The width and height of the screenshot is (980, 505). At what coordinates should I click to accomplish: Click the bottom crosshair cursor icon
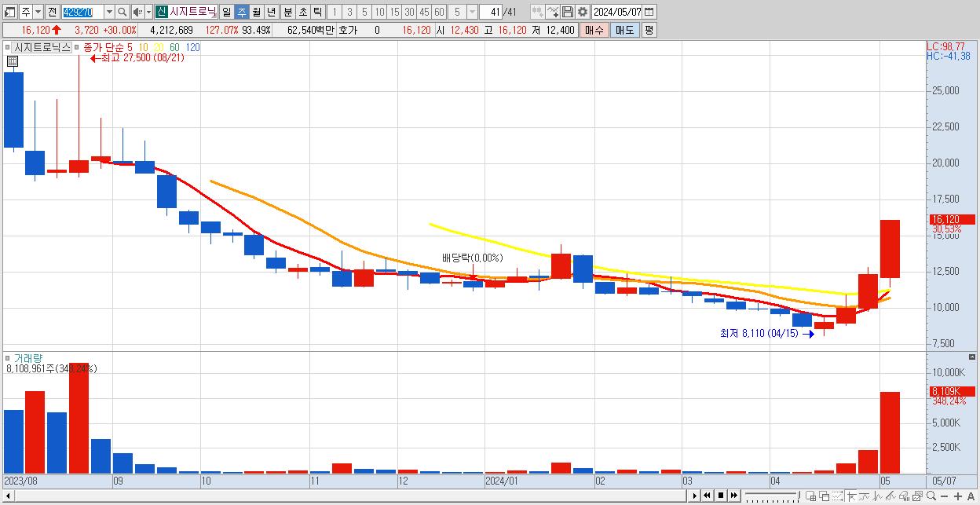tap(851, 496)
